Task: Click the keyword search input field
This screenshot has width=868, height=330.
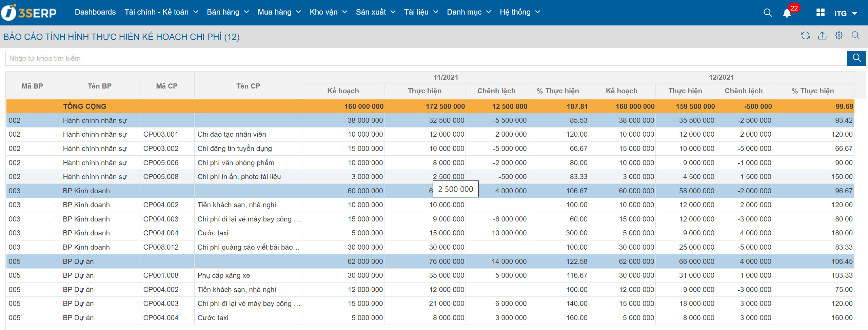Action: point(426,58)
